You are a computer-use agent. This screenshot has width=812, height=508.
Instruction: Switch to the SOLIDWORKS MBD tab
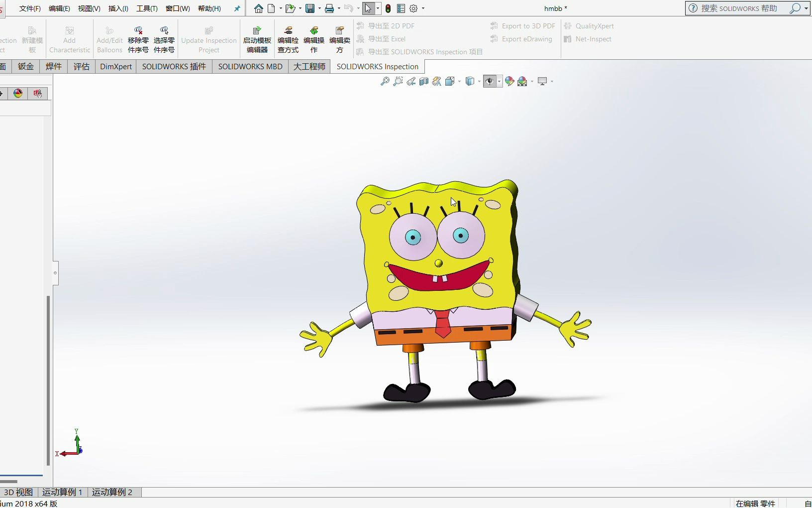250,67
